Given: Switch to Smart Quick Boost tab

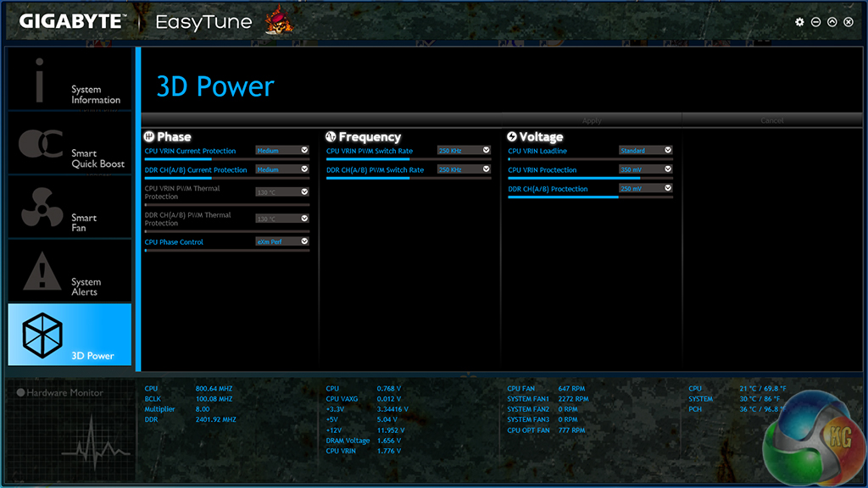Looking at the screenshot, I should point(70,143).
